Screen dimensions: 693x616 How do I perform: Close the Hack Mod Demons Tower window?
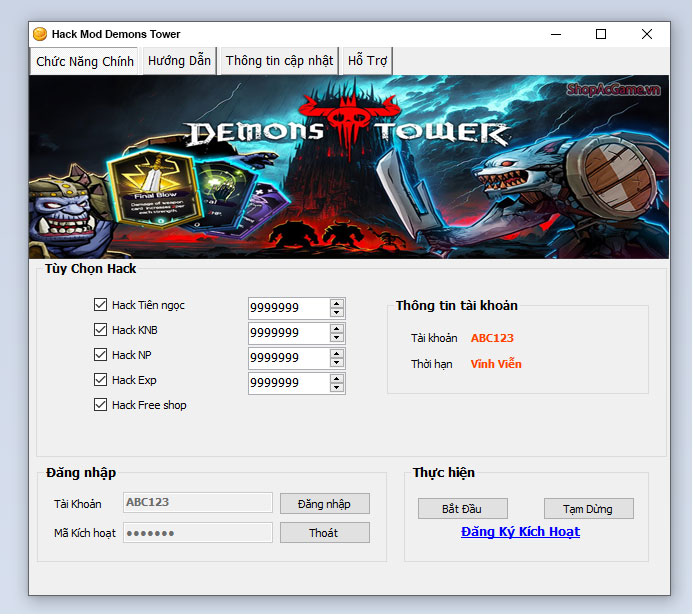[647, 34]
